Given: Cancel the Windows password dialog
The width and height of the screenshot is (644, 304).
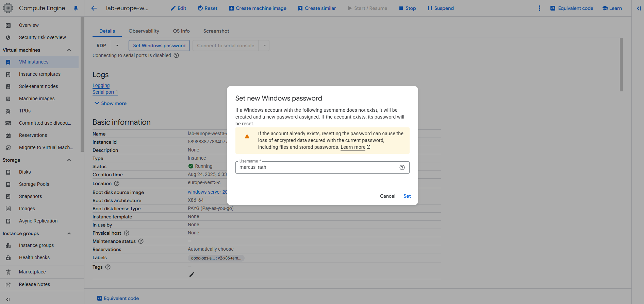Looking at the screenshot, I should tap(387, 196).
